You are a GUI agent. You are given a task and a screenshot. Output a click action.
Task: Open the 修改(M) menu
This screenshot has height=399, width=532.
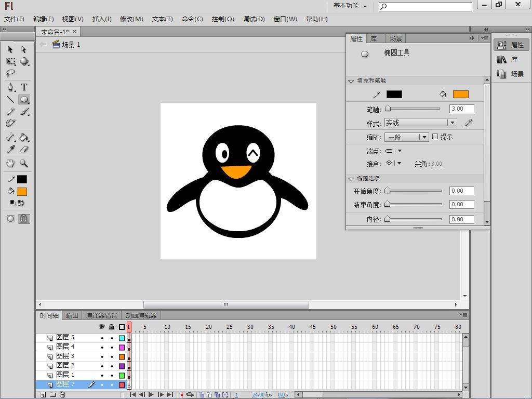point(131,19)
